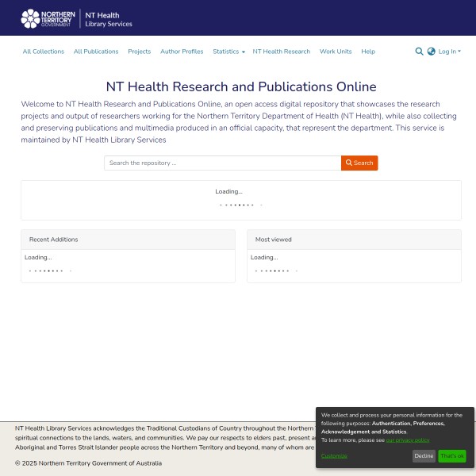Click the globe language switcher icon

[x=432, y=52]
